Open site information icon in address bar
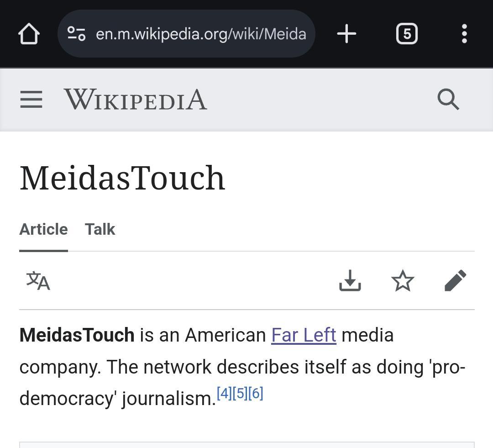 (76, 34)
